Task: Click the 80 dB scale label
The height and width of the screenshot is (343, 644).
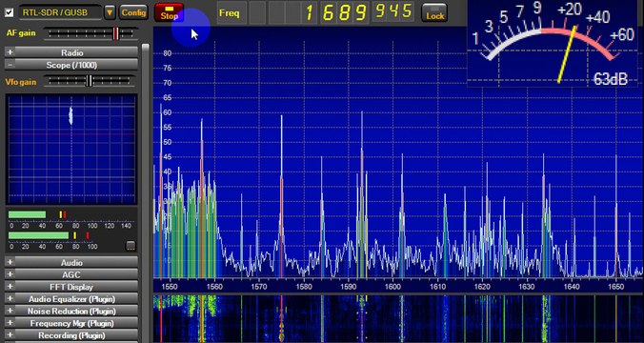Action: point(167,53)
